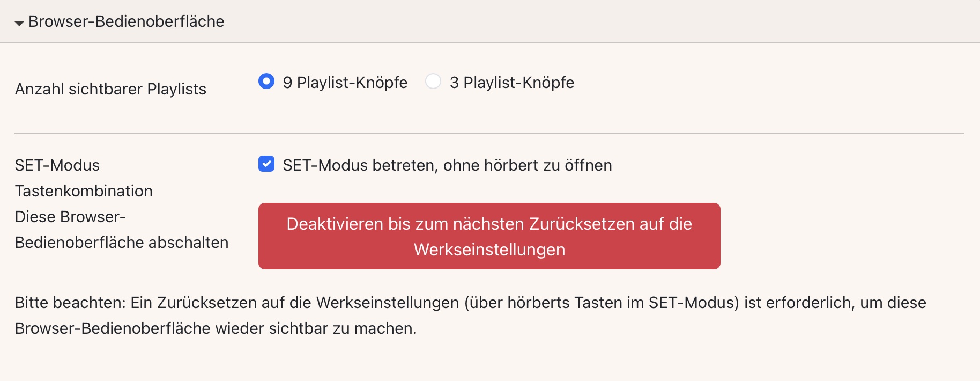Select the 3 Playlist-Knöpfe radio button
Image resolution: width=980 pixels, height=381 pixels.
[433, 82]
